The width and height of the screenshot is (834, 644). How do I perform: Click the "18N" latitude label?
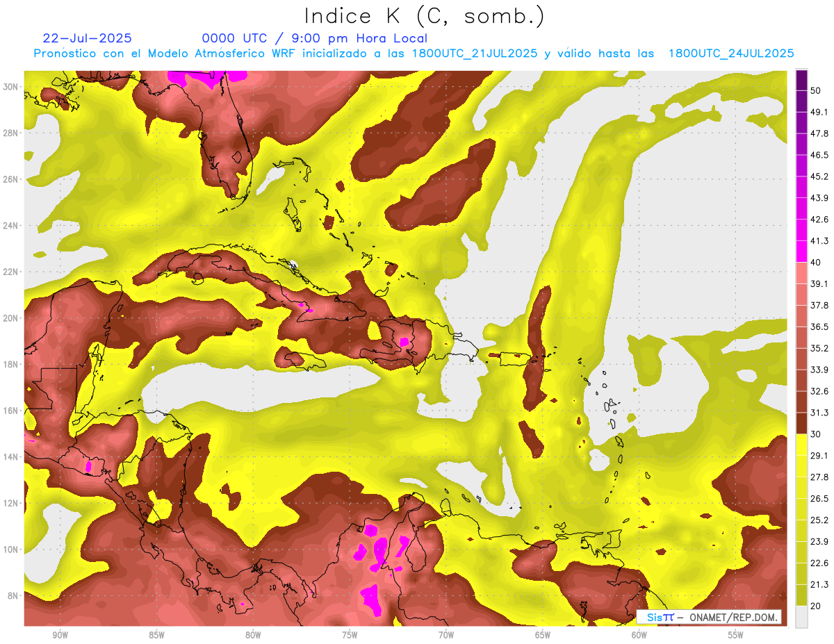(11, 365)
